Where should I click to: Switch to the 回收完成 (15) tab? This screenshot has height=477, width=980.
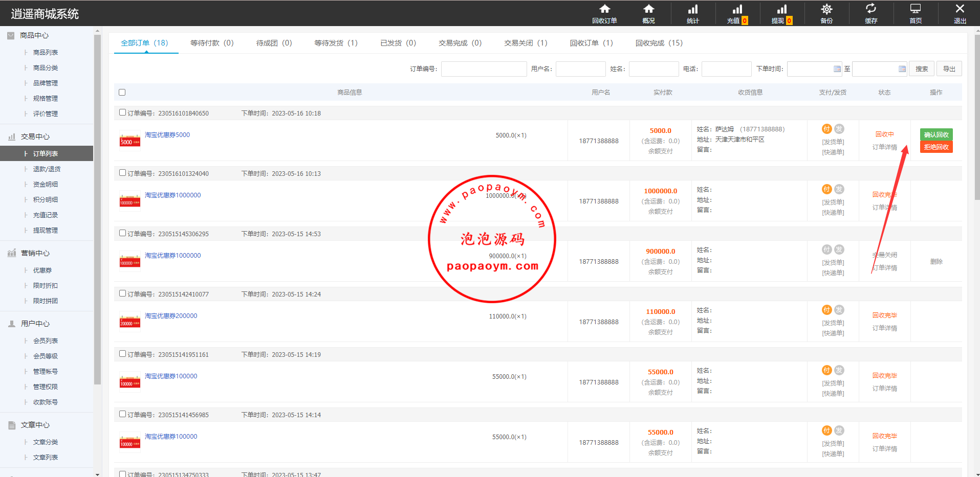coord(659,43)
